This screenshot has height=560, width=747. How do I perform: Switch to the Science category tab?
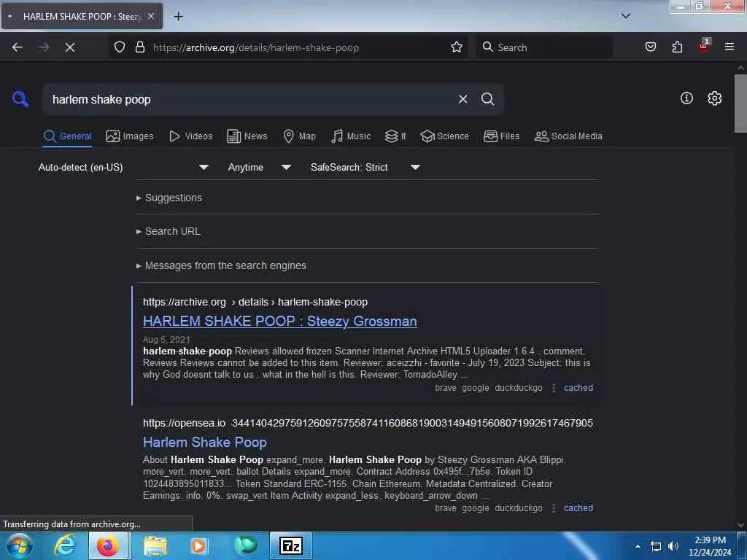coord(444,136)
